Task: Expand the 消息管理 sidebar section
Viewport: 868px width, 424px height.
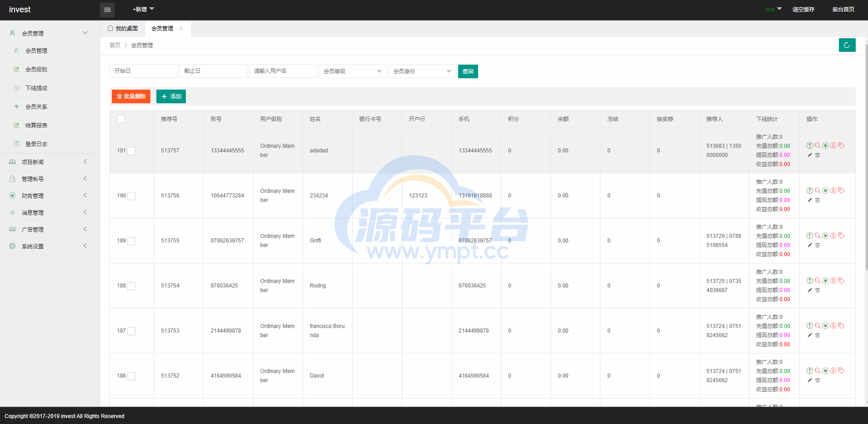Action: click(x=50, y=212)
